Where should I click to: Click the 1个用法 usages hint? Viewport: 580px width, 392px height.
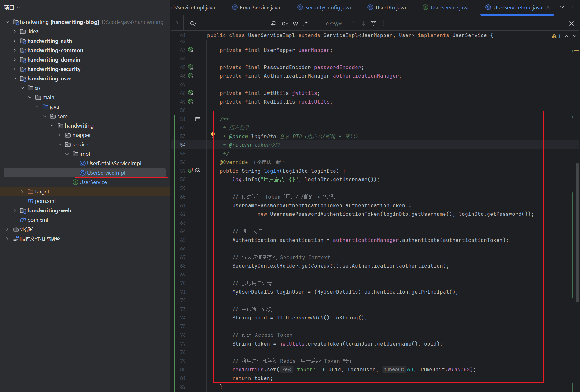[262, 162]
